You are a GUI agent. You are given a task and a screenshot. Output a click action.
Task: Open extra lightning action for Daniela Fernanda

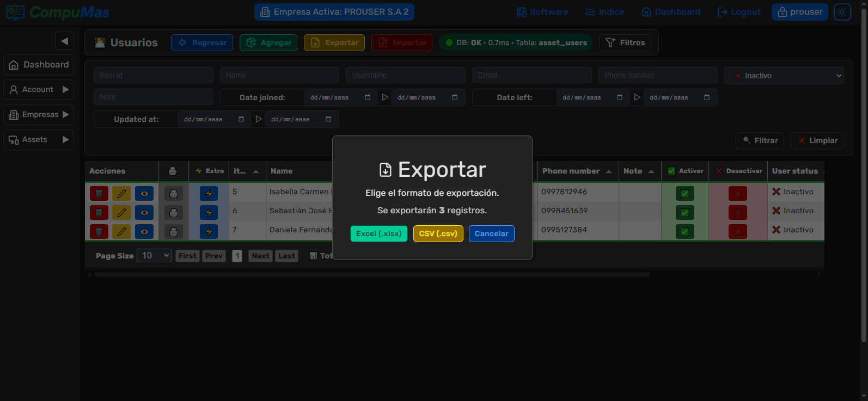point(209,231)
